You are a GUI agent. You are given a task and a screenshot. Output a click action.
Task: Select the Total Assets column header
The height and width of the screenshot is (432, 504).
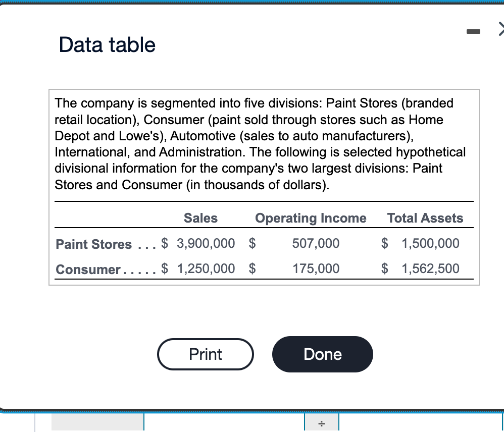pyautogui.click(x=425, y=218)
